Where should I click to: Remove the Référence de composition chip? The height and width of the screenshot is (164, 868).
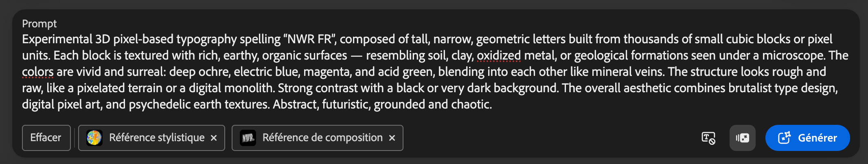pos(392,138)
